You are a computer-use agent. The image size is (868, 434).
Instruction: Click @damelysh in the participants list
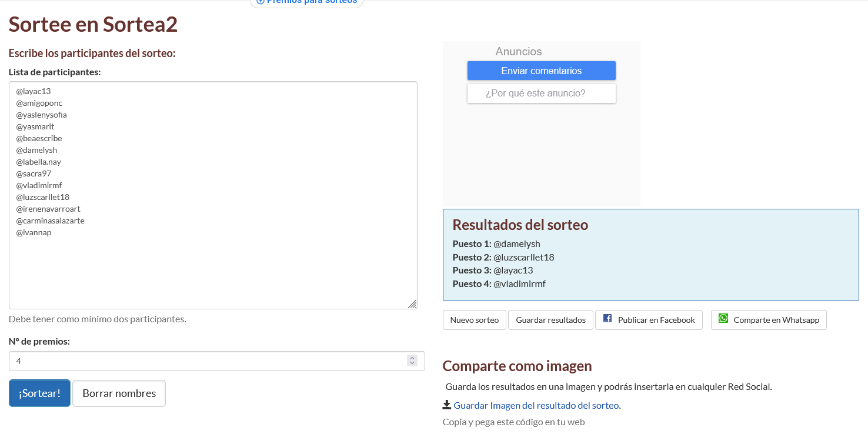pos(36,150)
